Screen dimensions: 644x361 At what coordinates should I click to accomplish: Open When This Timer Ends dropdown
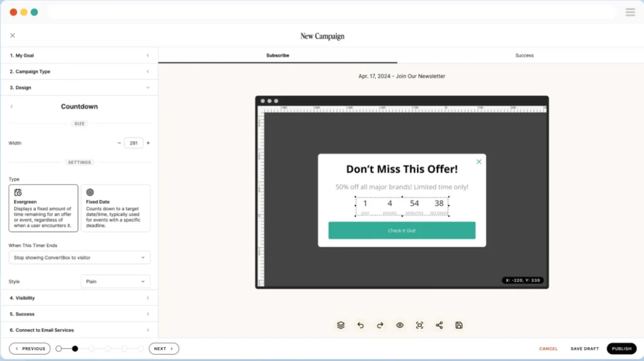point(79,257)
